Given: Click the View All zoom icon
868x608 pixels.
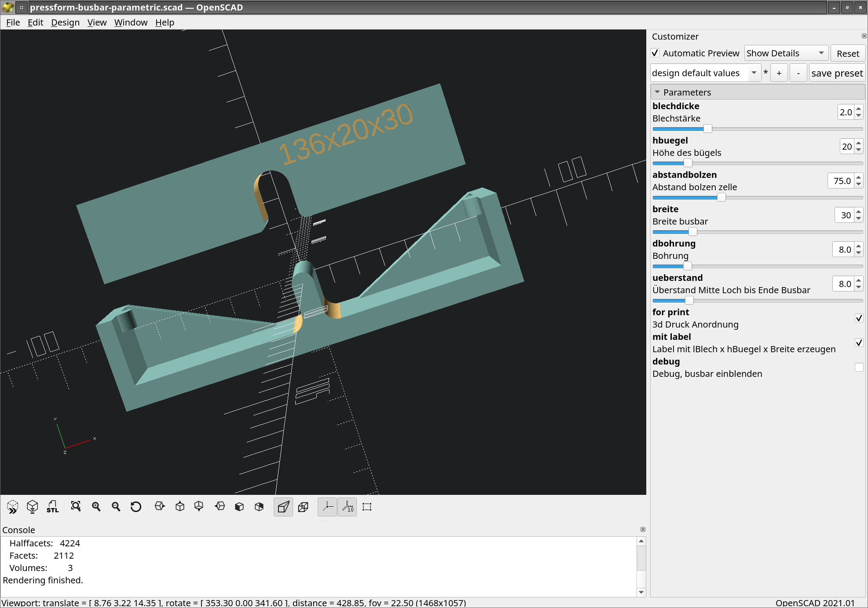Looking at the screenshot, I should pos(76,507).
